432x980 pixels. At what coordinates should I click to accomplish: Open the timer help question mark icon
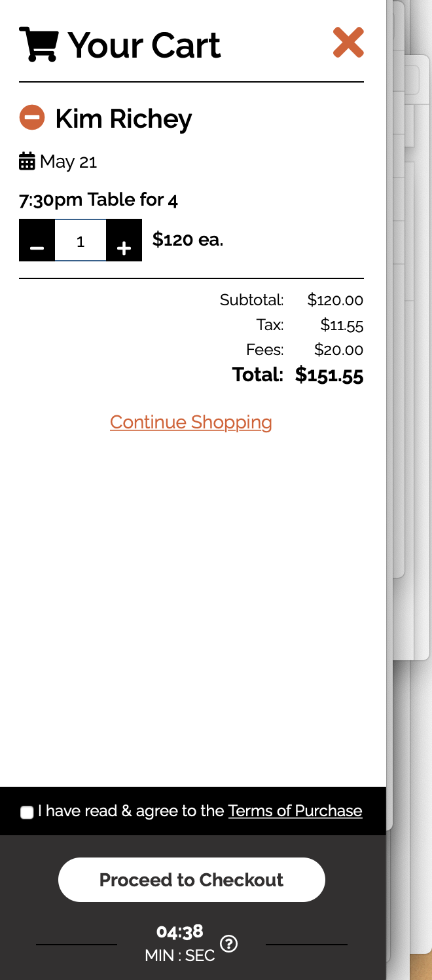point(229,944)
